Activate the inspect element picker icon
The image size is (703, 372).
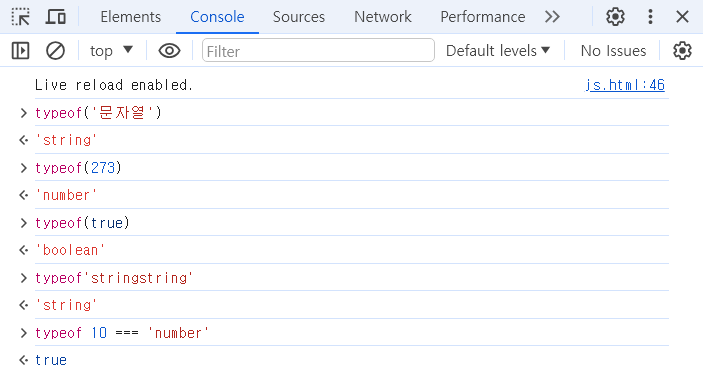[21, 17]
